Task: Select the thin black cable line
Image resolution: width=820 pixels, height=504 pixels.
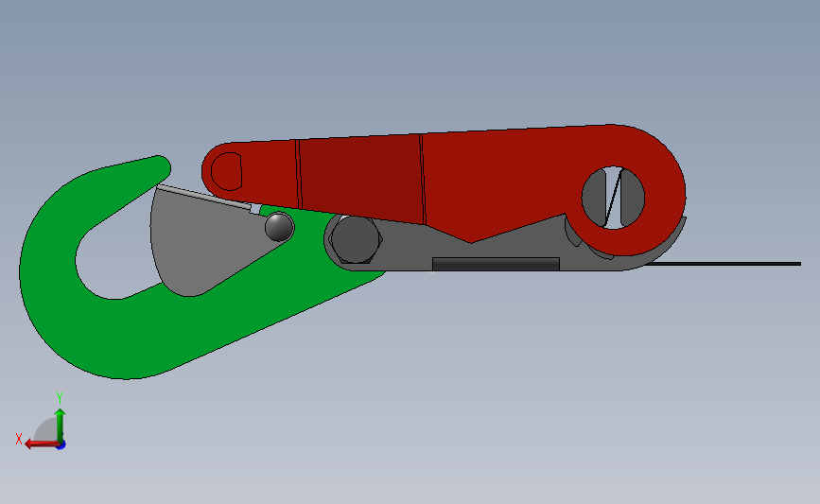Action: [x=724, y=264]
